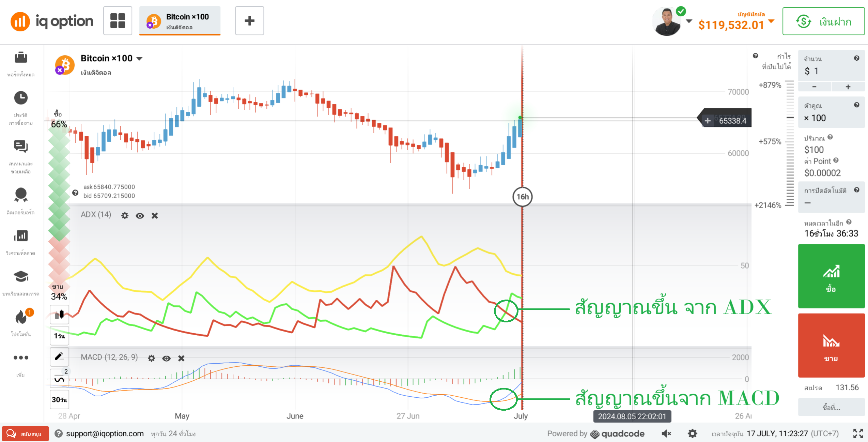Open the indicators button with badge 2
Viewport: 868px width, 442px height.
(x=59, y=378)
